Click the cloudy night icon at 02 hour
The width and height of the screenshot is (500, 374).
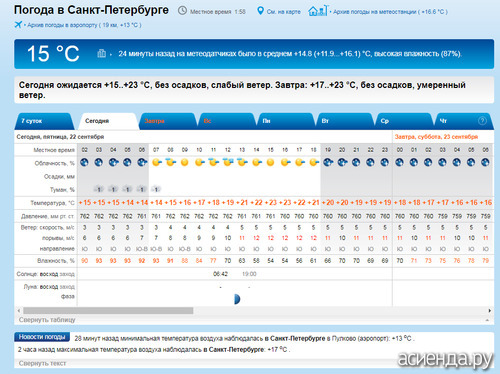84,162
